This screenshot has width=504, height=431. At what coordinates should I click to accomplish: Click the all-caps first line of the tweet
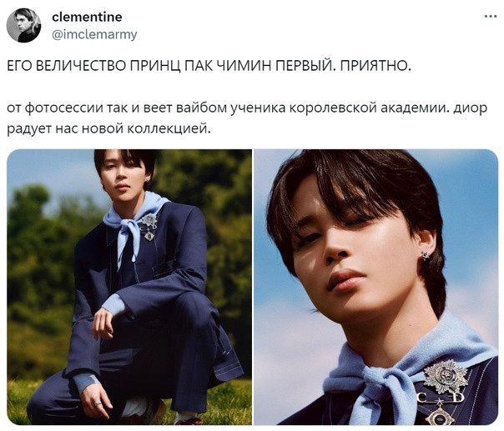tap(209, 66)
